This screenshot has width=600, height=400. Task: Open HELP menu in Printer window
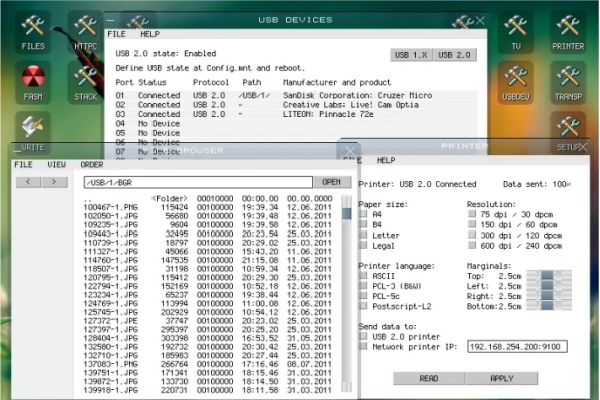click(386, 160)
